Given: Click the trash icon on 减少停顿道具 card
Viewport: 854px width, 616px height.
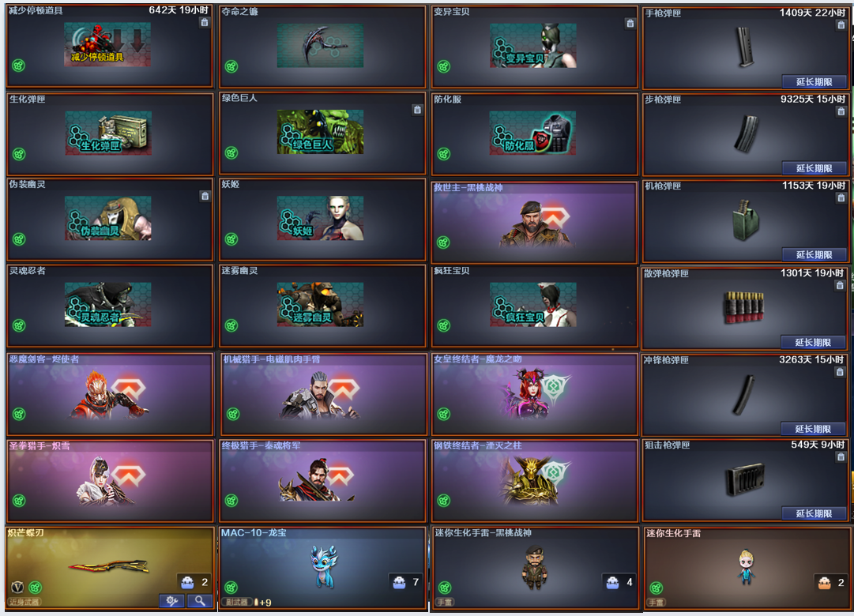Looking at the screenshot, I should (205, 22).
